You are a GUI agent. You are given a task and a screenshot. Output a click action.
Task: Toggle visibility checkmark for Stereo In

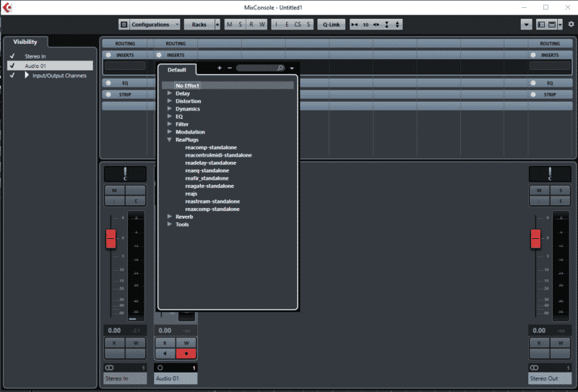click(12, 56)
